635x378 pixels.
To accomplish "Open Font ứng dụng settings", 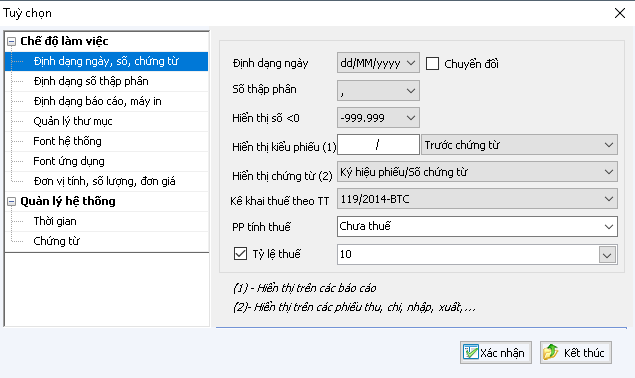I will (x=69, y=161).
